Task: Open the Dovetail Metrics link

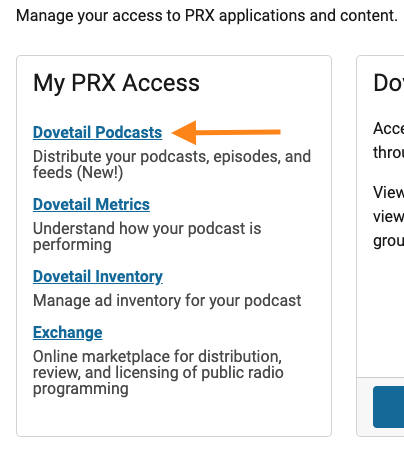Action: (x=91, y=204)
